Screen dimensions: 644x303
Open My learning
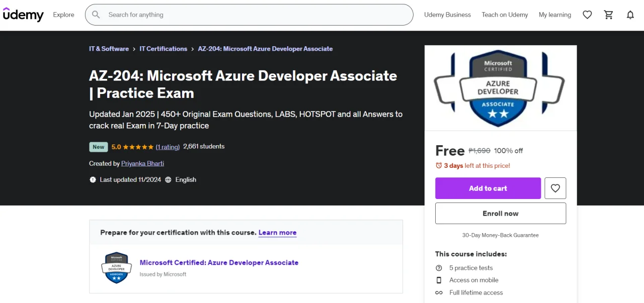[555, 15]
